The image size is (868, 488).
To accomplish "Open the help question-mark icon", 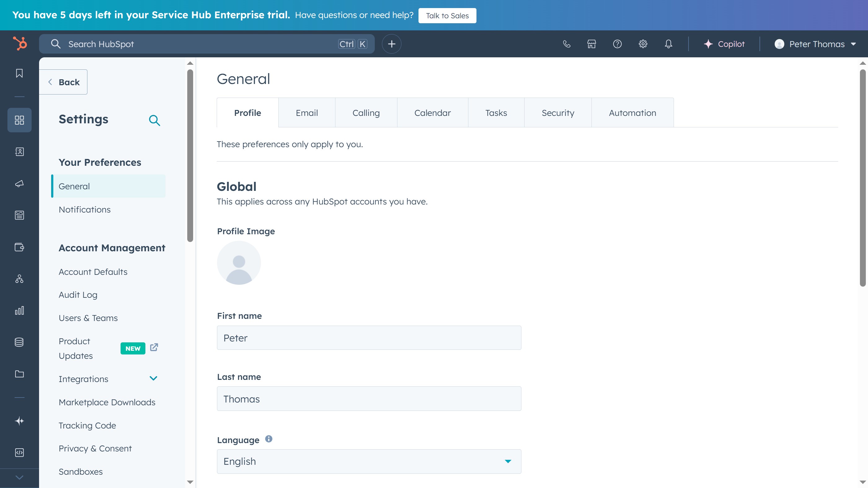I will [x=617, y=44].
